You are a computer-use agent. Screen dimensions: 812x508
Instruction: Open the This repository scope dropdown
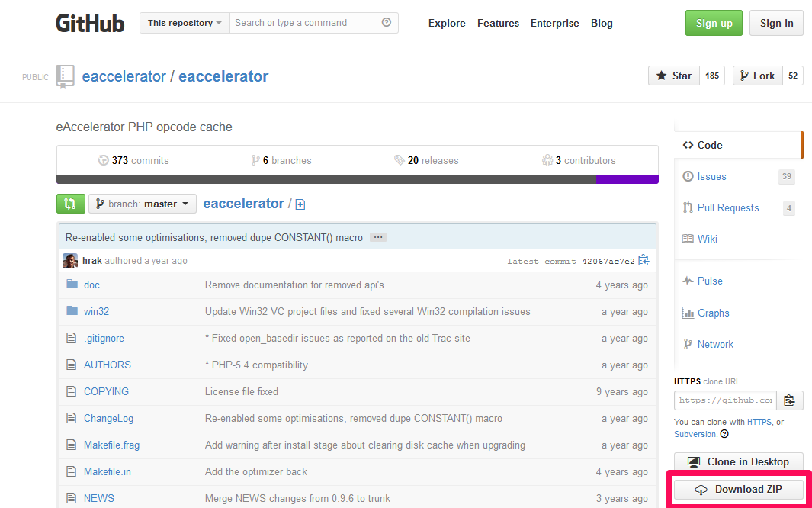tap(185, 23)
